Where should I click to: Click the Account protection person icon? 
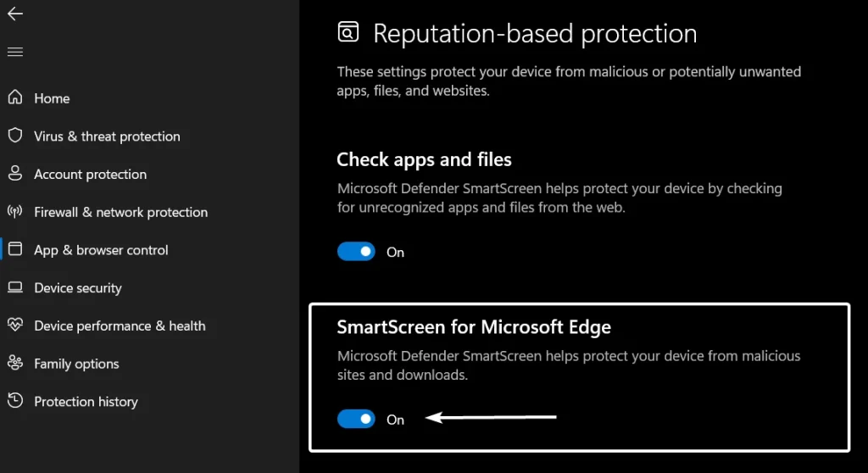click(x=15, y=174)
